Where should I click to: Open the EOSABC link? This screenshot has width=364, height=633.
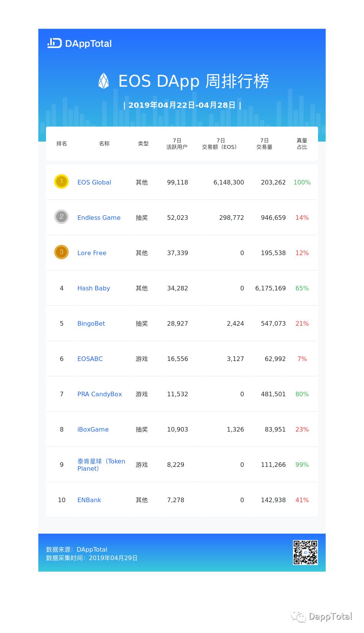[x=90, y=359]
